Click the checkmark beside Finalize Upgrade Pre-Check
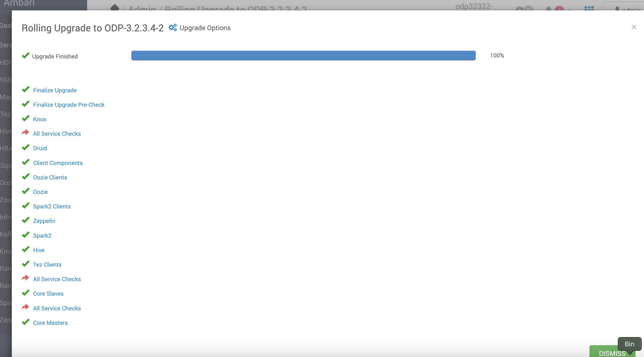Viewport: 644px width, 357px height. click(26, 104)
